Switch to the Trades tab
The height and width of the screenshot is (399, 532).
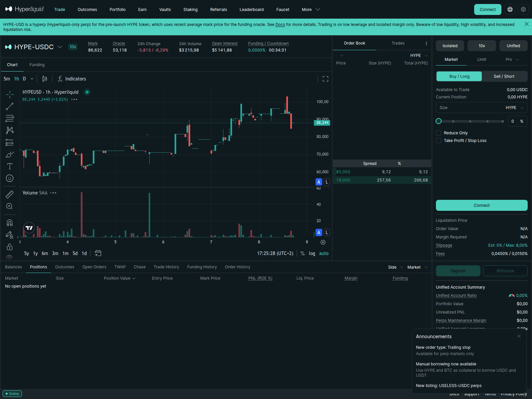tap(398, 43)
